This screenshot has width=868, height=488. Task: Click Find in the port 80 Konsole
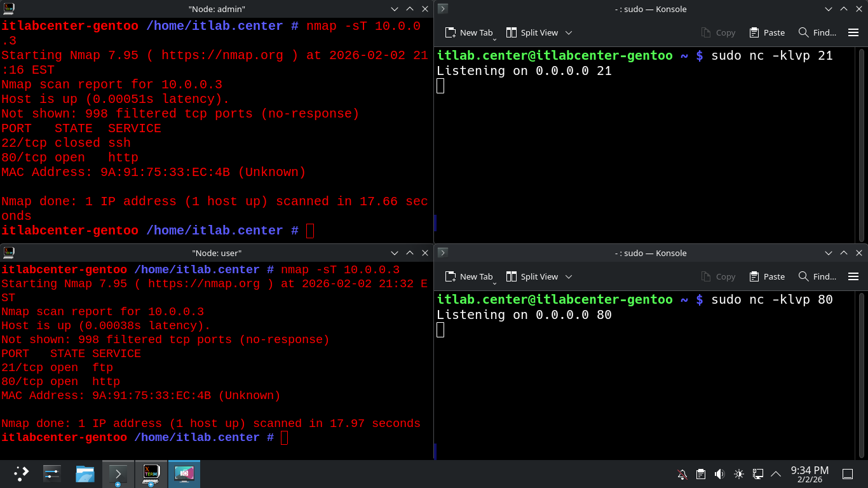click(817, 276)
